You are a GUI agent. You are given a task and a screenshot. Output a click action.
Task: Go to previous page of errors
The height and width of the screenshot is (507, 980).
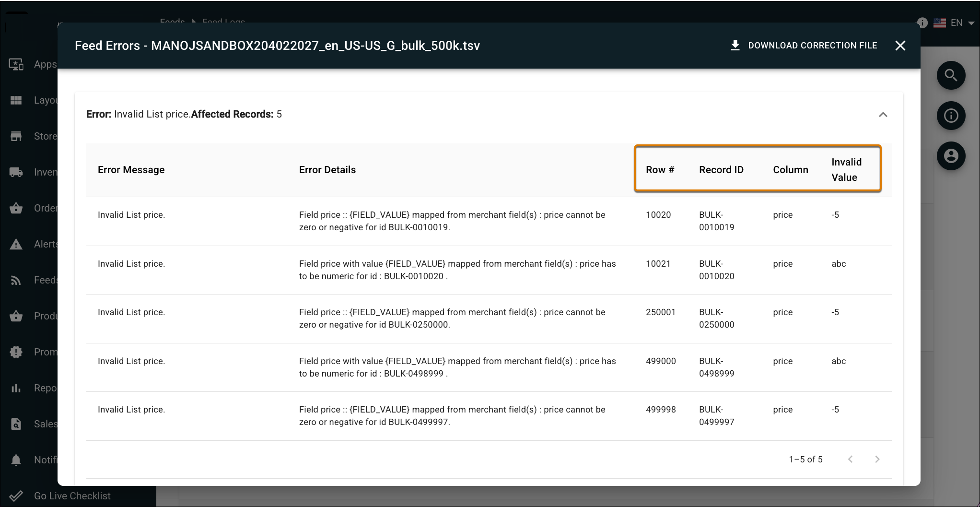point(850,459)
